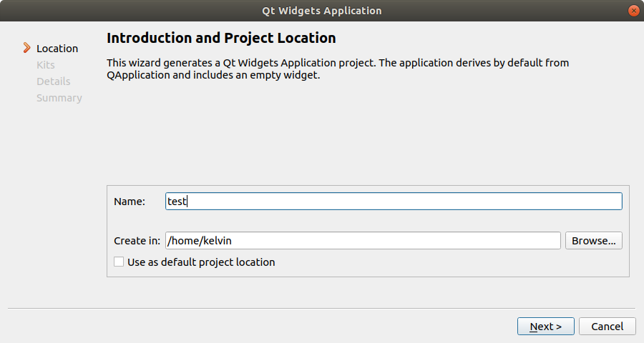Click into the project Name field
The height and width of the screenshot is (343, 644).
pos(393,202)
